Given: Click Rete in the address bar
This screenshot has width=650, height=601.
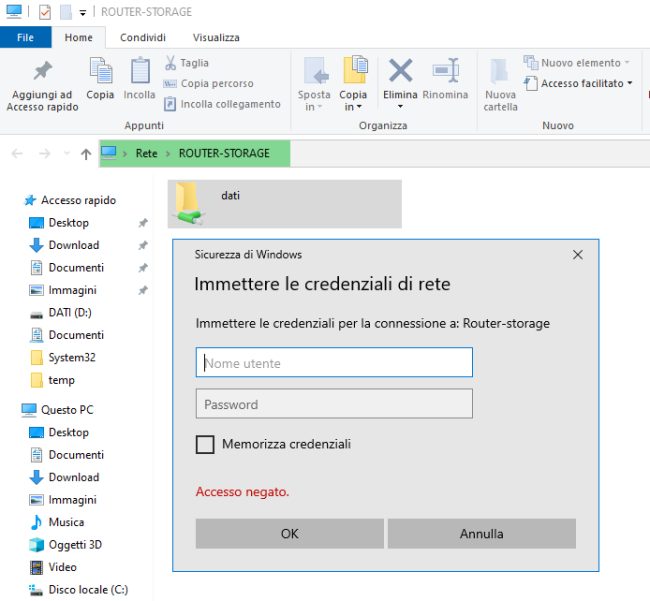Looking at the screenshot, I should [x=146, y=153].
